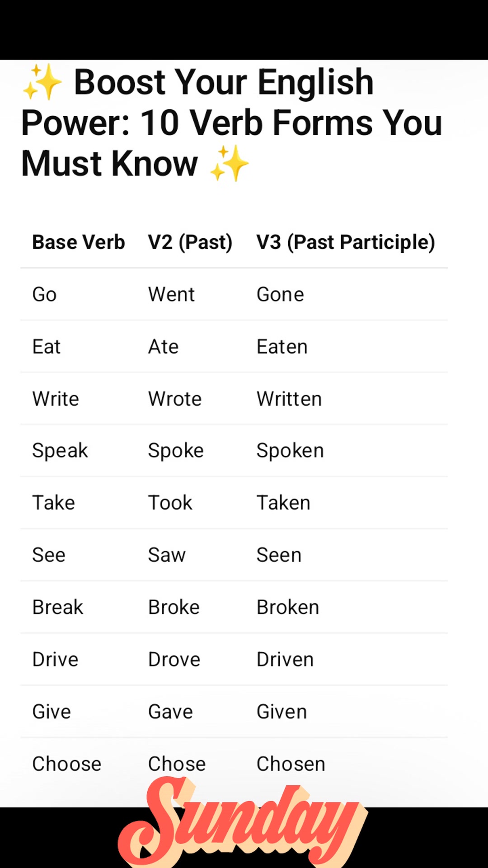Select the V3 (Past Participle) column header
The width and height of the screenshot is (488, 868).
pos(346,242)
